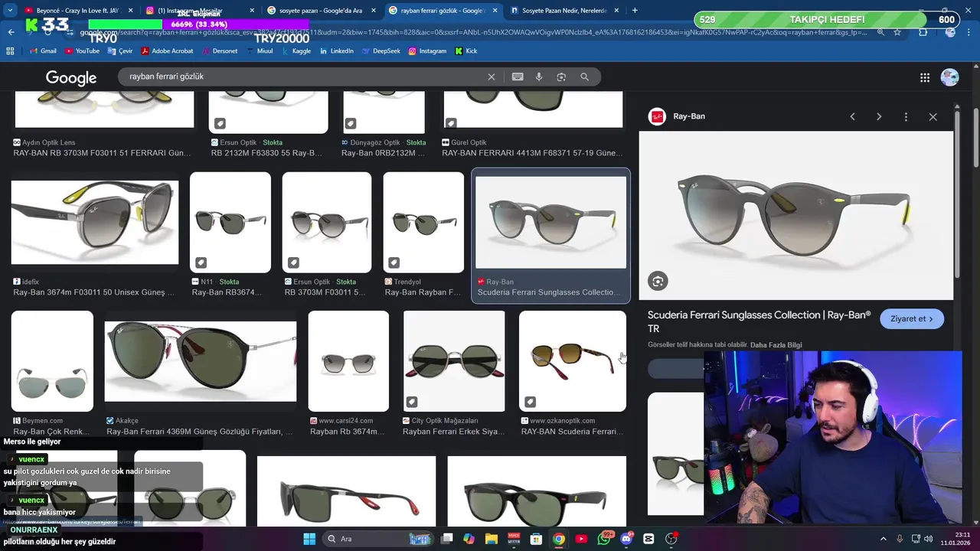Open the DeepSeek bookmark
The width and height of the screenshot is (980, 551).
click(x=381, y=51)
